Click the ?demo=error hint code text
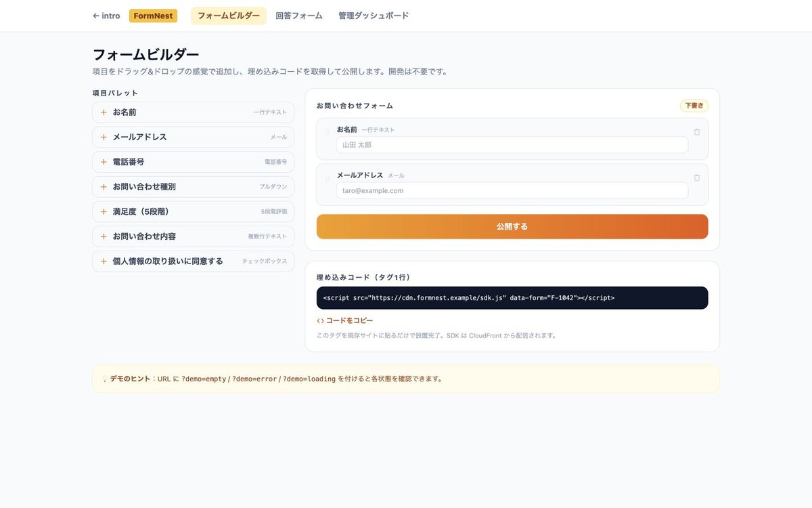The width and height of the screenshot is (812, 508). tap(254, 379)
